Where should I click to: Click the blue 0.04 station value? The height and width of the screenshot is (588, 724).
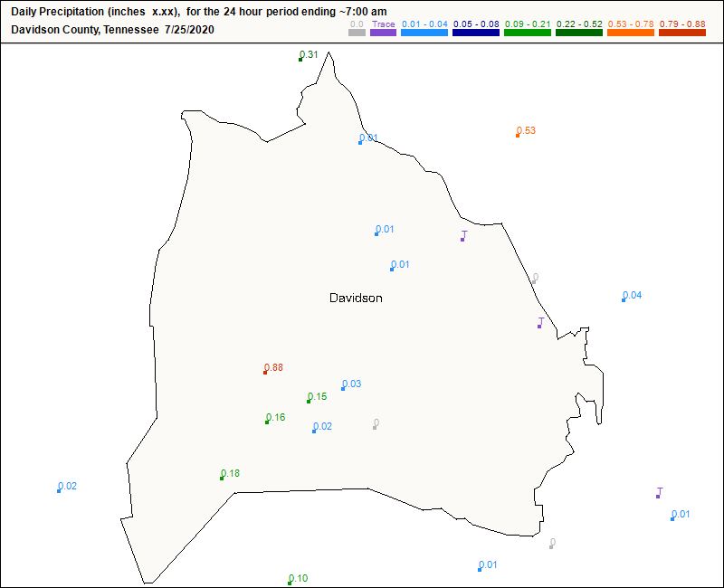(x=632, y=296)
